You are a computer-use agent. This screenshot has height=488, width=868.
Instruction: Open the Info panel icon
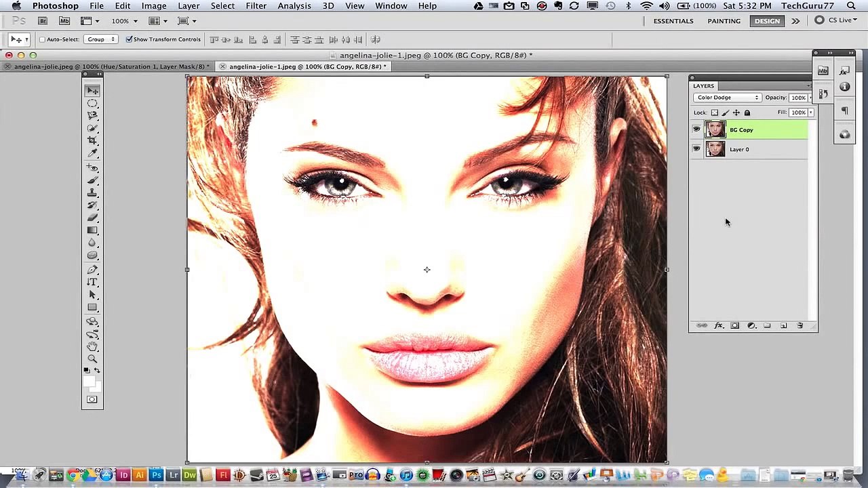tap(844, 87)
